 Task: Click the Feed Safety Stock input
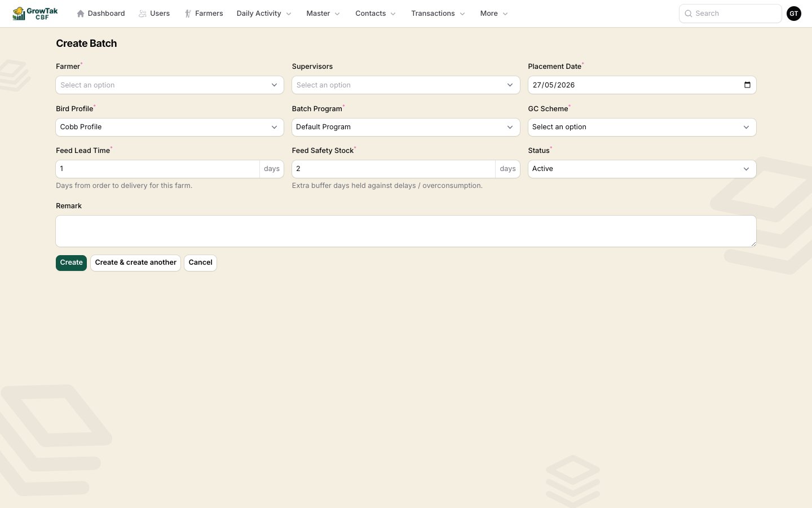[x=394, y=169]
